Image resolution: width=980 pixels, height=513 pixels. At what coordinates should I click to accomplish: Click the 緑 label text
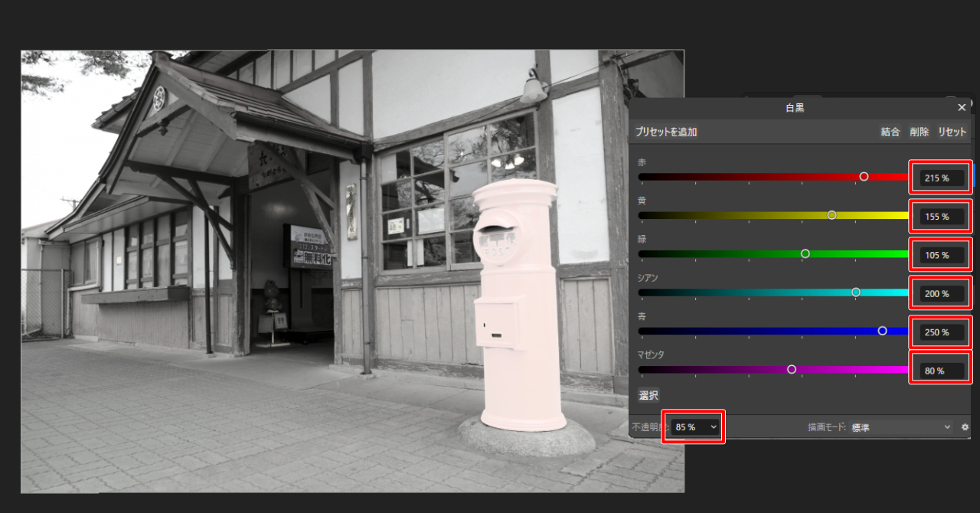pos(642,239)
